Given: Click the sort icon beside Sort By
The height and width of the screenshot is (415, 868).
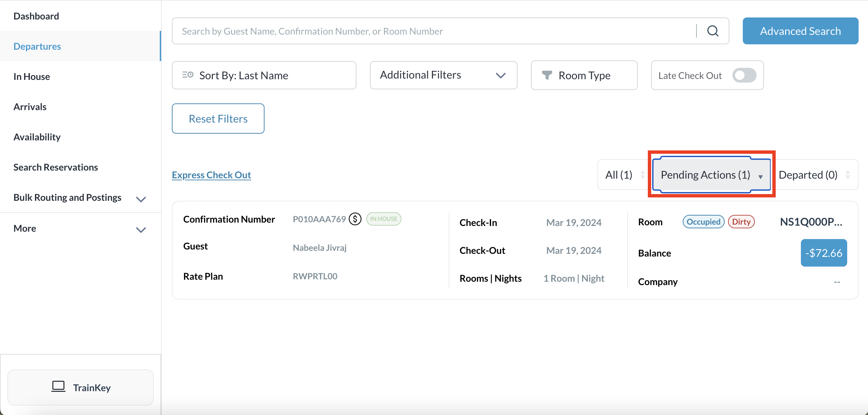Looking at the screenshot, I should (188, 75).
